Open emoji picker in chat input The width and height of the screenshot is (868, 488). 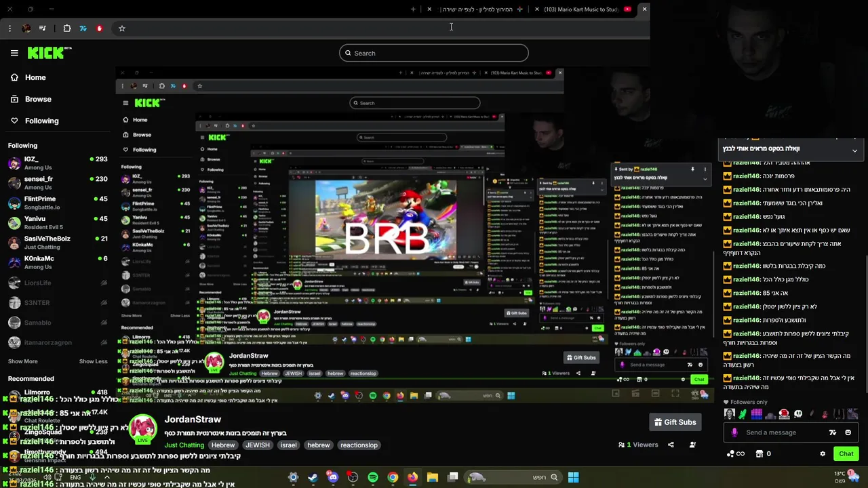[848, 432]
